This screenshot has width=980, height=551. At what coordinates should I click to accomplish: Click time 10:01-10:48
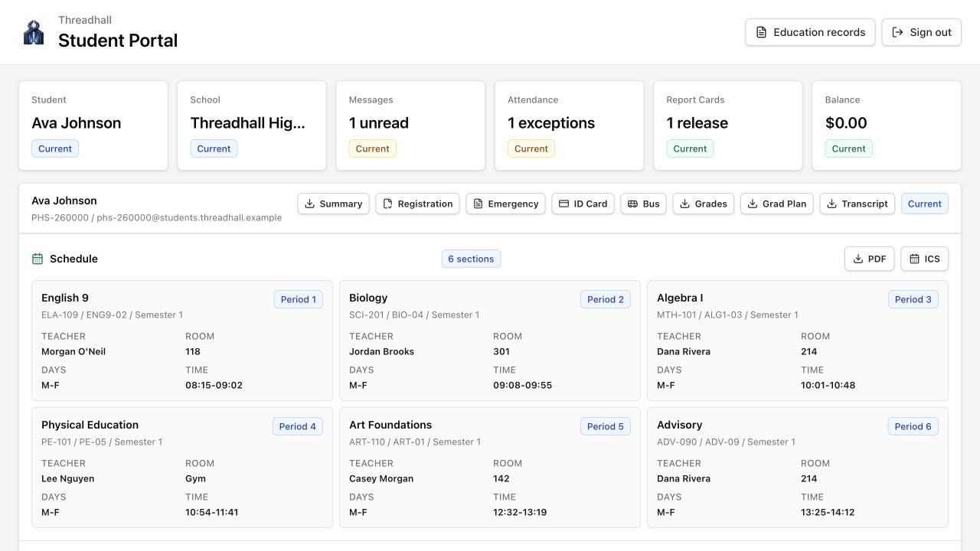click(828, 385)
